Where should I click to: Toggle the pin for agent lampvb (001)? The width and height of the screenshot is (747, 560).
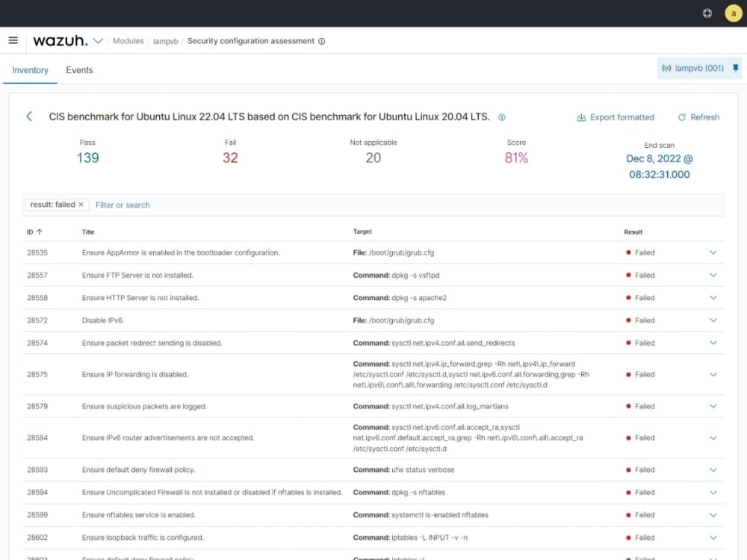(x=735, y=68)
